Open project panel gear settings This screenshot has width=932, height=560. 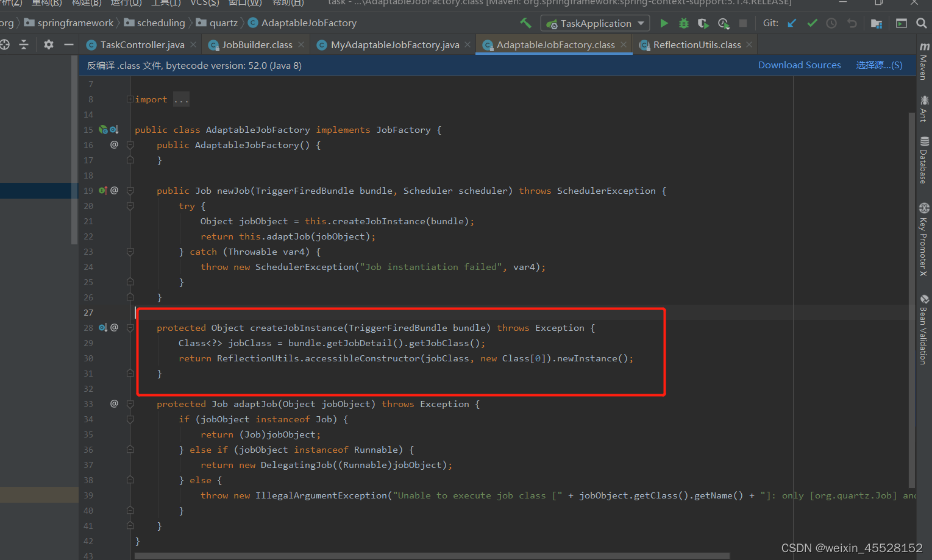[x=49, y=44]
